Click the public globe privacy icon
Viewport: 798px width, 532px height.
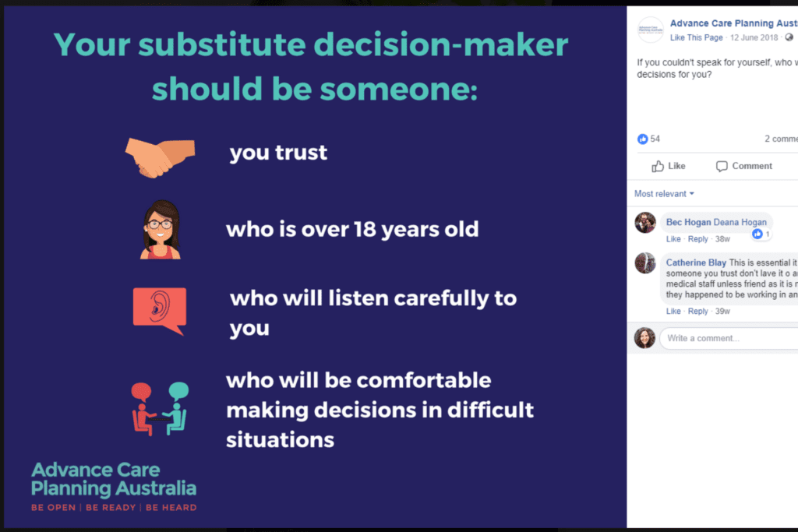click(789, 37)
